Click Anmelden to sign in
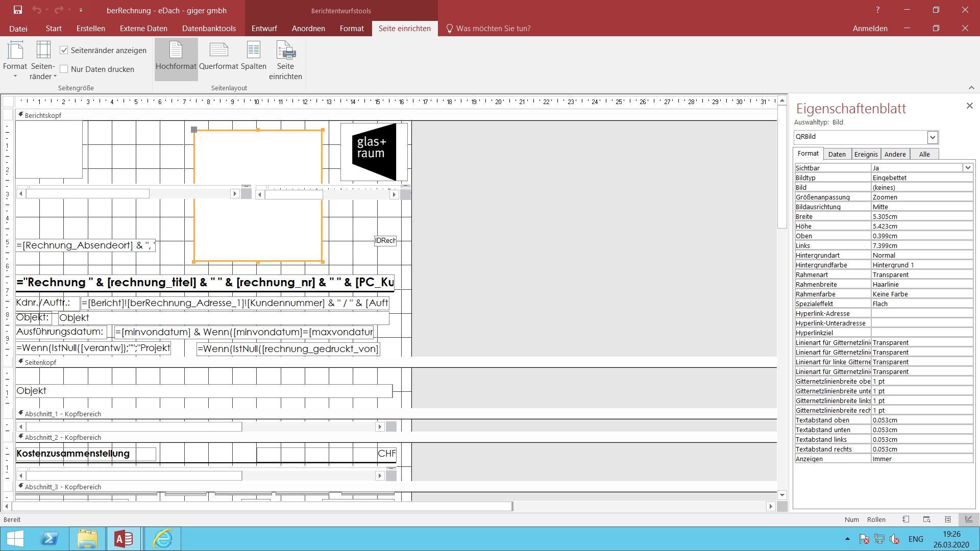Viewport: 980px width, 551px height. [x=870, y=29]
